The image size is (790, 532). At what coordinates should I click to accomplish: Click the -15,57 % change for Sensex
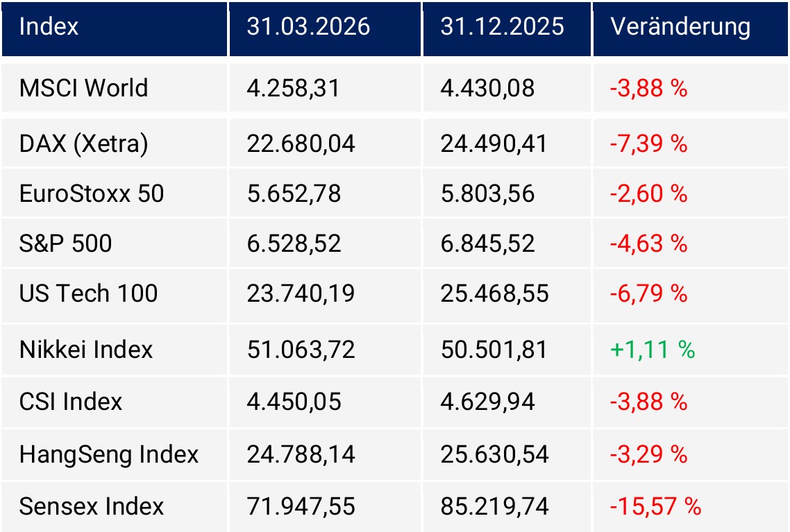655,506
